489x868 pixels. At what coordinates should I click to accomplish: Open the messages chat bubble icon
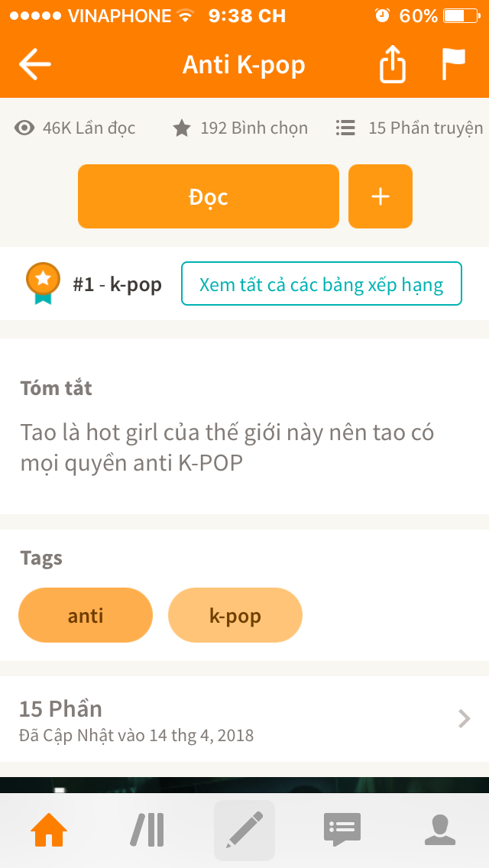pos(342,830)
